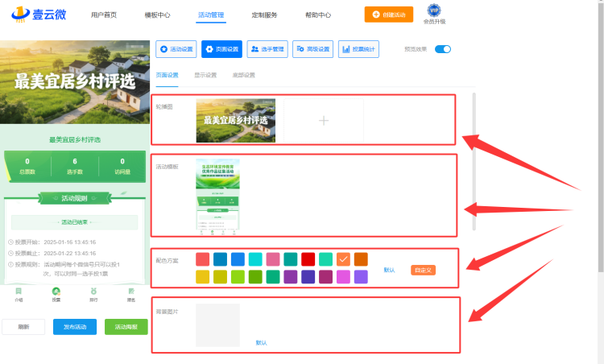Open 高级设置 toolbar button
The height and width of the screenshot is (364, 604).
pyautogui.click(x=312, y=49)
